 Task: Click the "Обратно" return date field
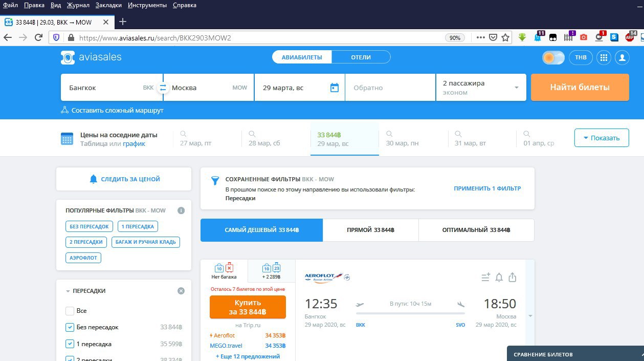pyautogui.click(x=390, y=88)
